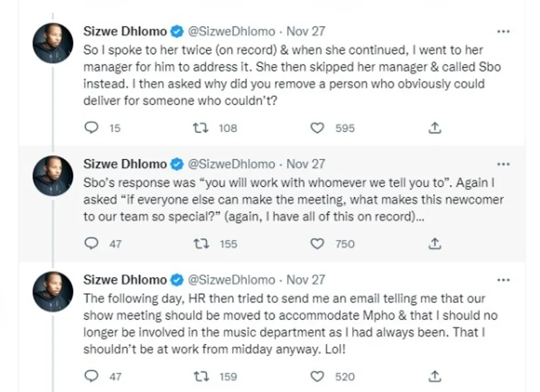Retweet the tweet with 108 retweets
540x392 pixels.
tap(200, 128)
